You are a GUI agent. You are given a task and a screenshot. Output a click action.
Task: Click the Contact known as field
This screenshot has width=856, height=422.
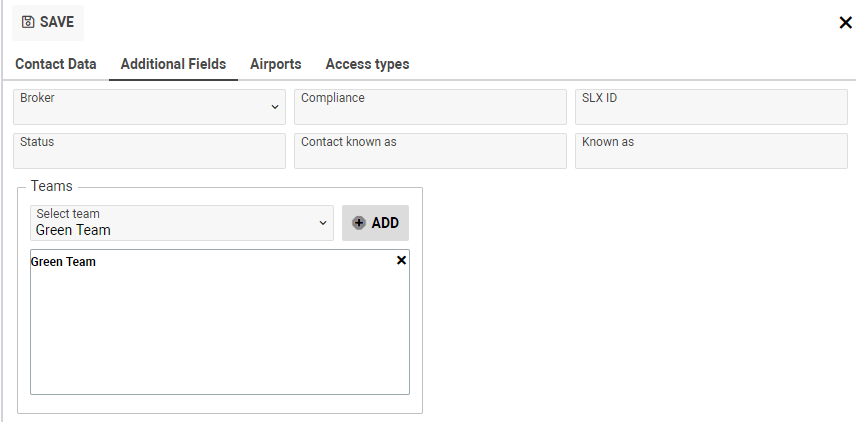click(430, 151)
